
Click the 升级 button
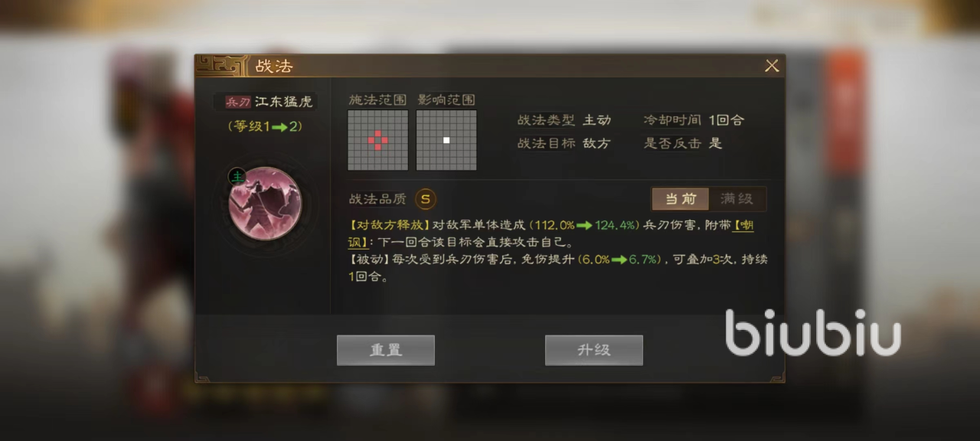(x=594, y=350)
